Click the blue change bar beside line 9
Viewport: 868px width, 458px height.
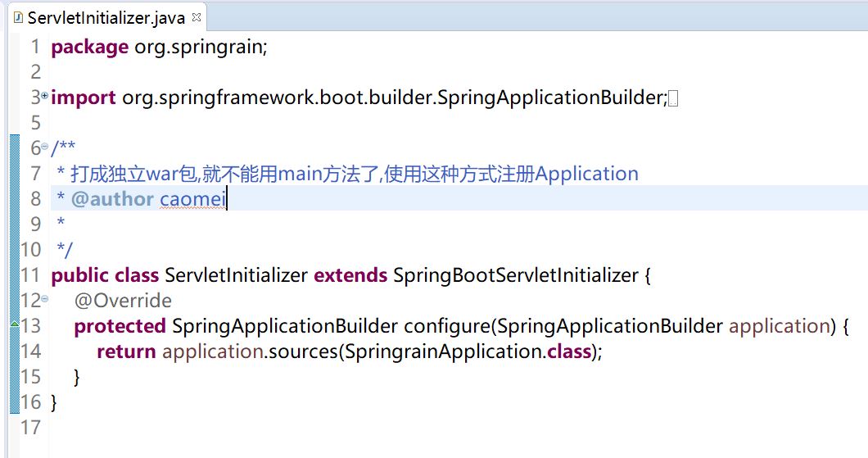click(14, 224)
